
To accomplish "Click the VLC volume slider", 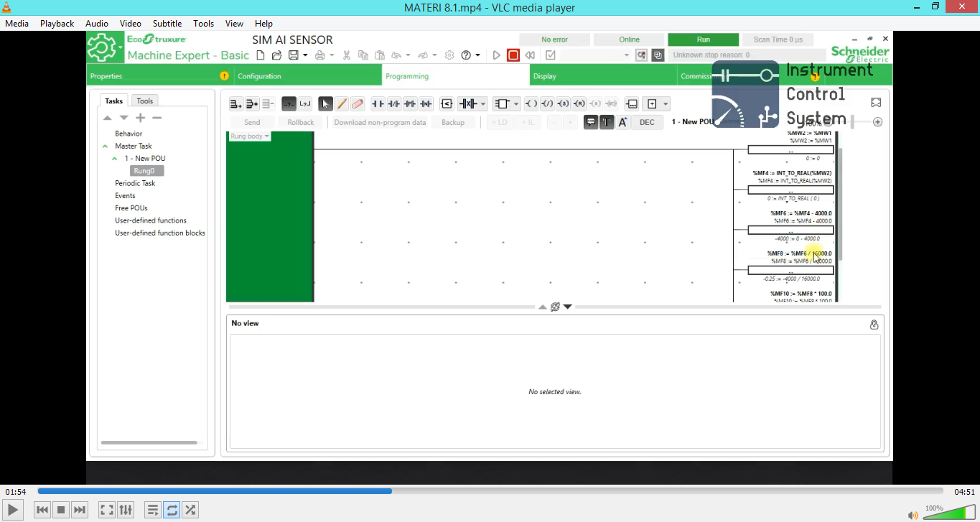I will pyautogui.click(x=948, y=513).
